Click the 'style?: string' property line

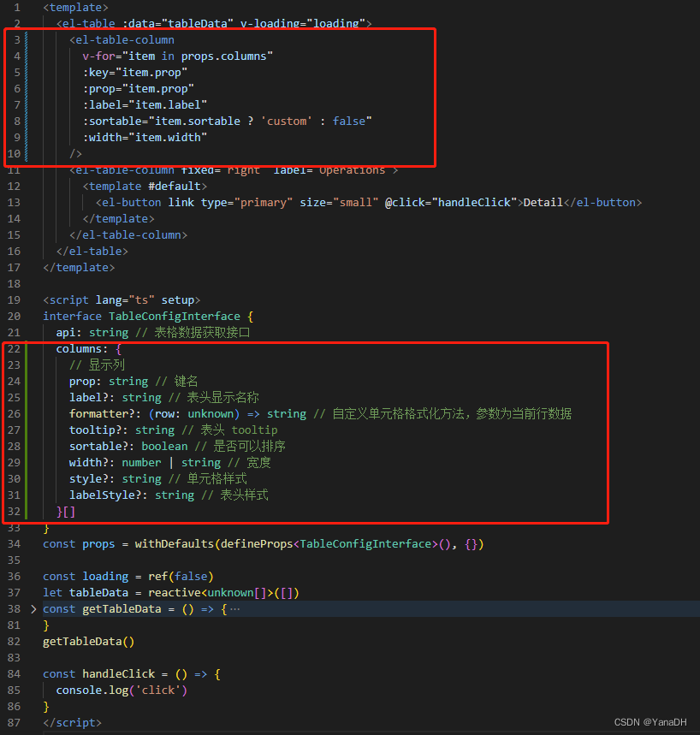(116, 479)
